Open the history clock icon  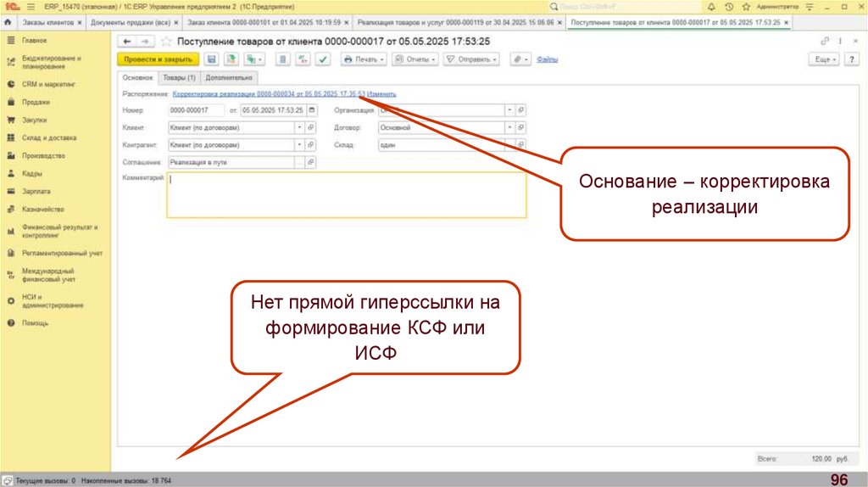729,7
